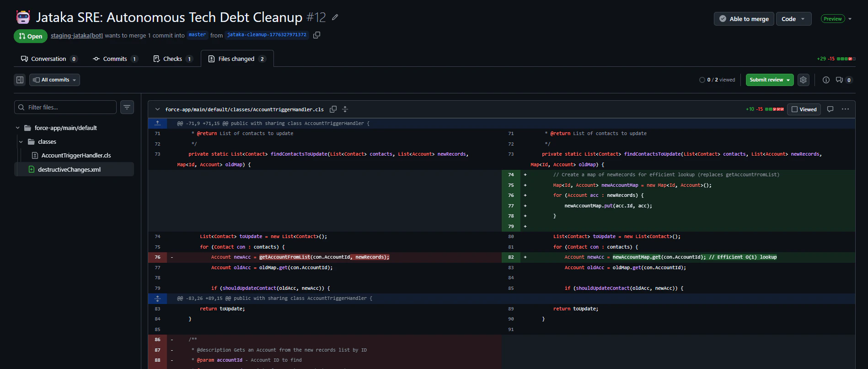The width and height of the screenshot is (868, 369).
Task: Open the dropdown arrow beside Preview
Action: coord(850,19)
